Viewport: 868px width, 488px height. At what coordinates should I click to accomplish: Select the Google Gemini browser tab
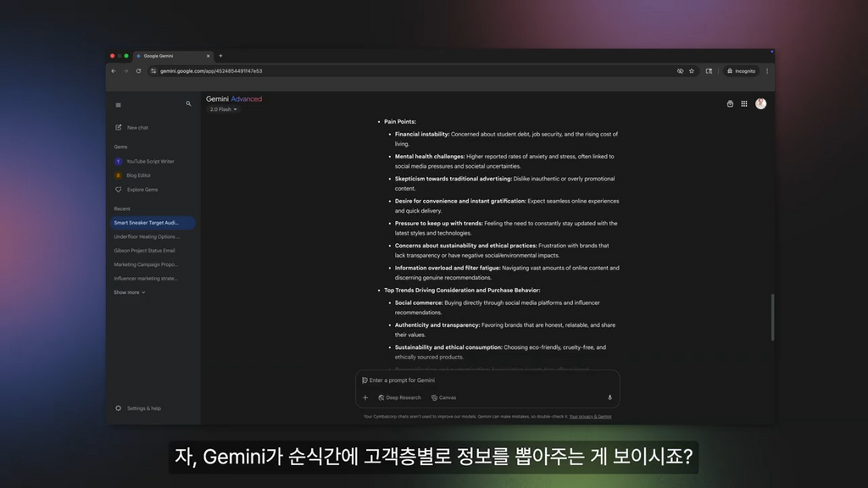172,56
